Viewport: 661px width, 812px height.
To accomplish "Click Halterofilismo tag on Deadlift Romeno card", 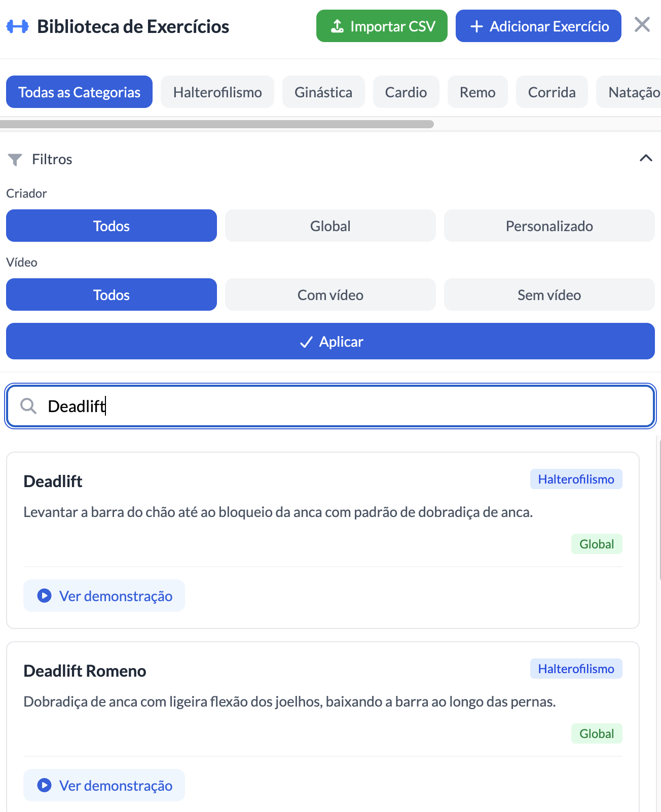I will click(576, 669).
